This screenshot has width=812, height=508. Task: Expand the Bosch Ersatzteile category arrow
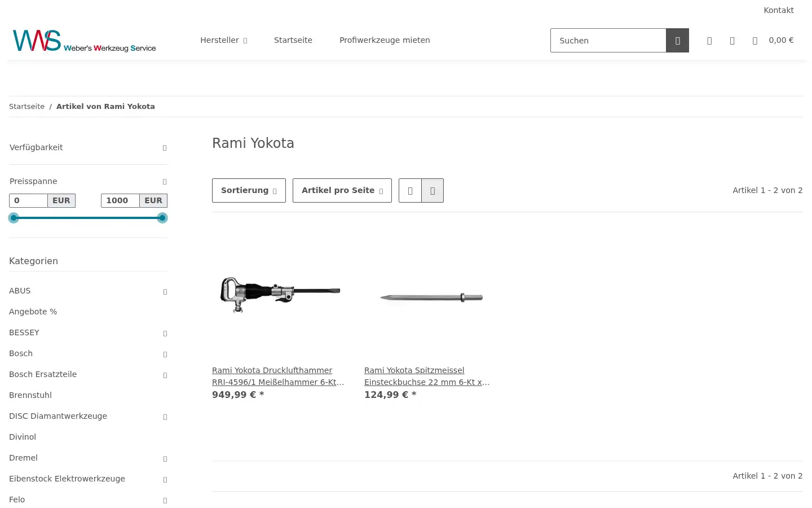pos(165,375)
